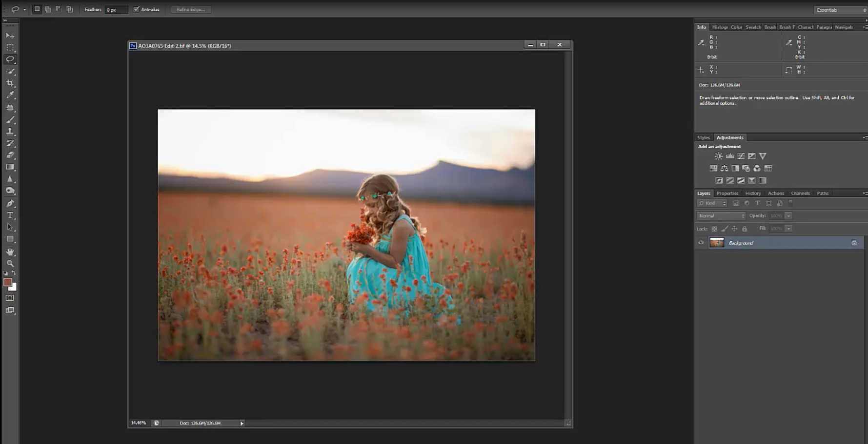The height and width of the screenshot is (444, 868).
Task: Toggle Quick Mask mode
Action: pos(10,298)
